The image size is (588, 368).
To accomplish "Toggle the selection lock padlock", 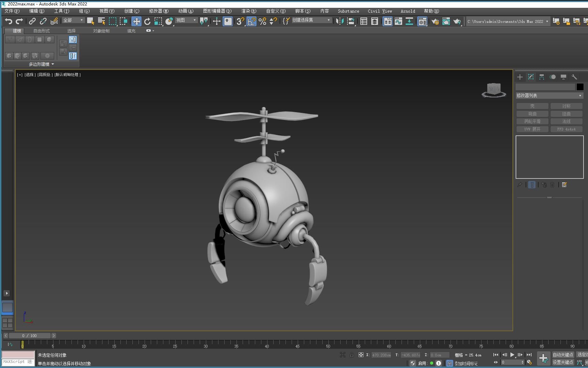I will 352,355.
